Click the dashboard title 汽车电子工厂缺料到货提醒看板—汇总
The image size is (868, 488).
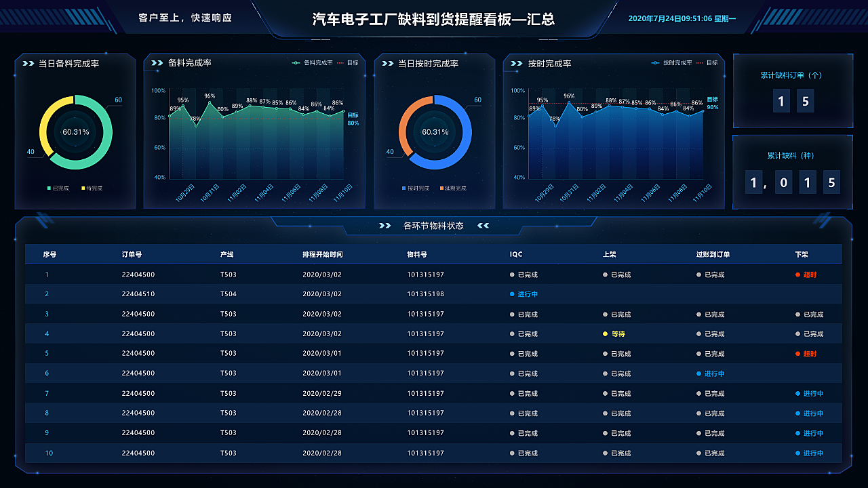point(434,19)
